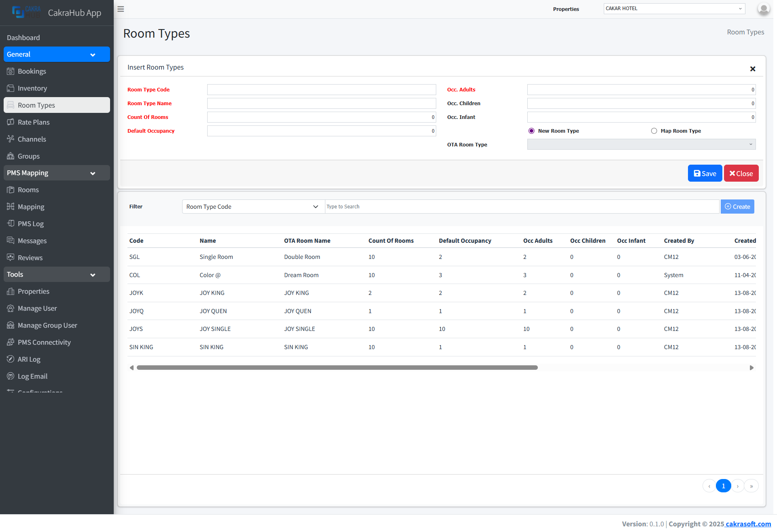Open the OTA Room Type dropdown

pos(641,144)
